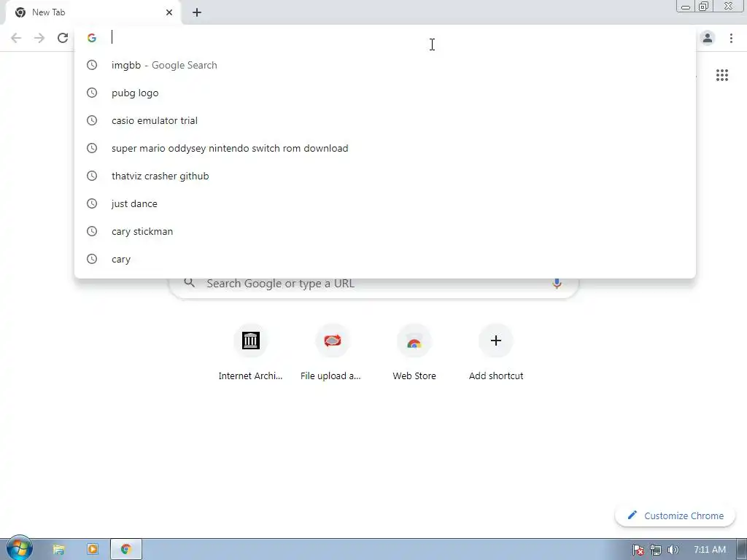Open the Google apps grid
This screenshot has width=747, height=560.
(722, 75)
